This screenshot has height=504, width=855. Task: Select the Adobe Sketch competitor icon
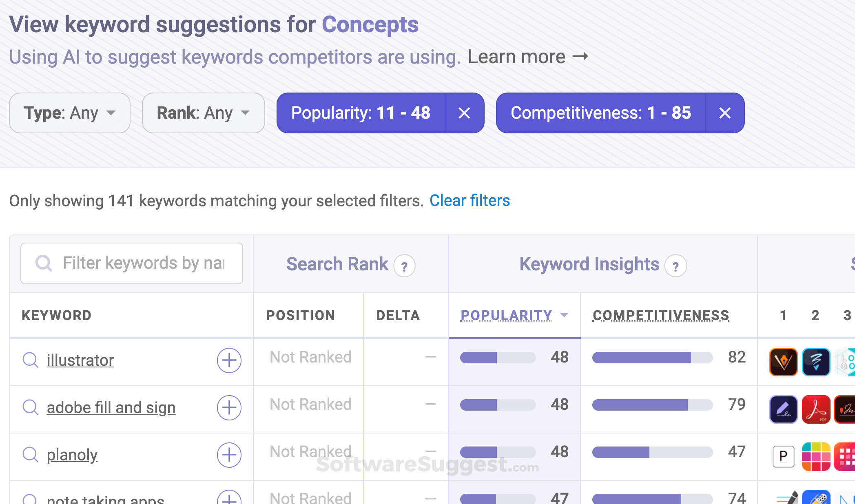(815, 361)
